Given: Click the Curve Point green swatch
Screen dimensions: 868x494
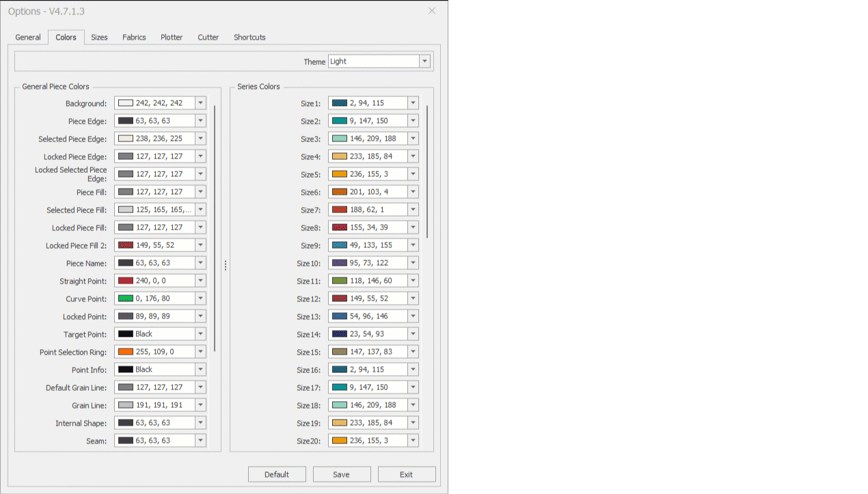Looking at the screenshot, I should click(125, 299).
